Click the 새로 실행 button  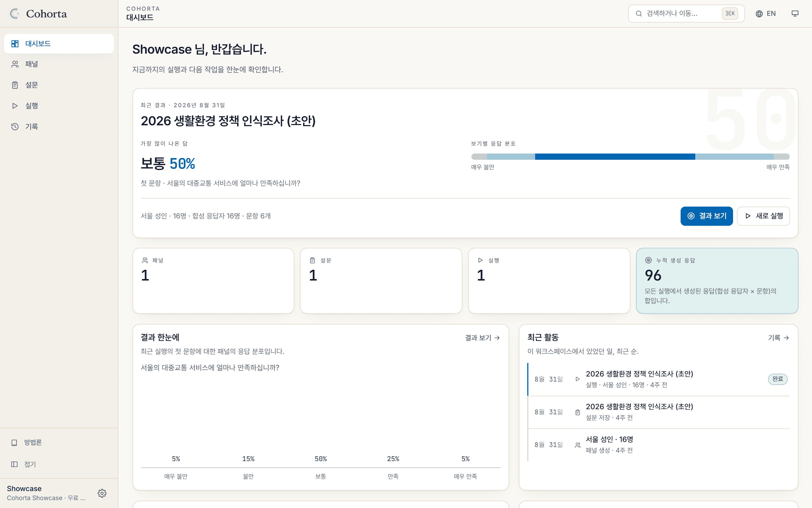tap(763, 216)
